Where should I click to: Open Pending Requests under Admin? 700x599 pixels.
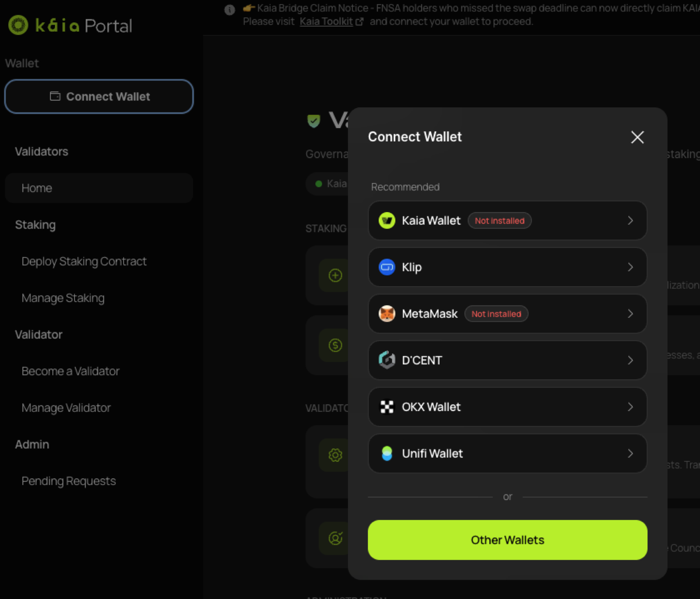pos(69,481)
